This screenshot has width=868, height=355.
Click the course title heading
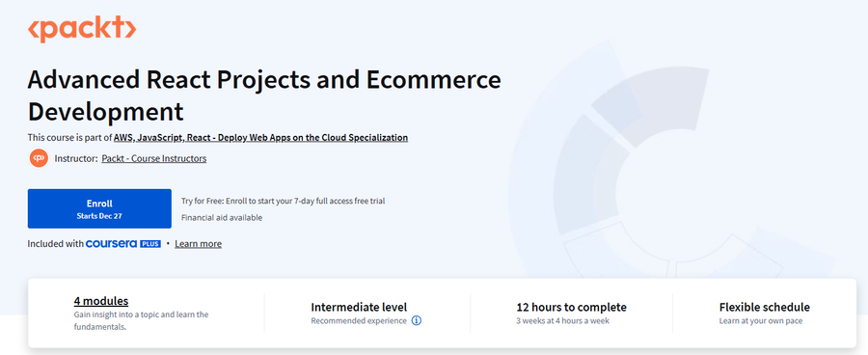click(x=264, y=96)
